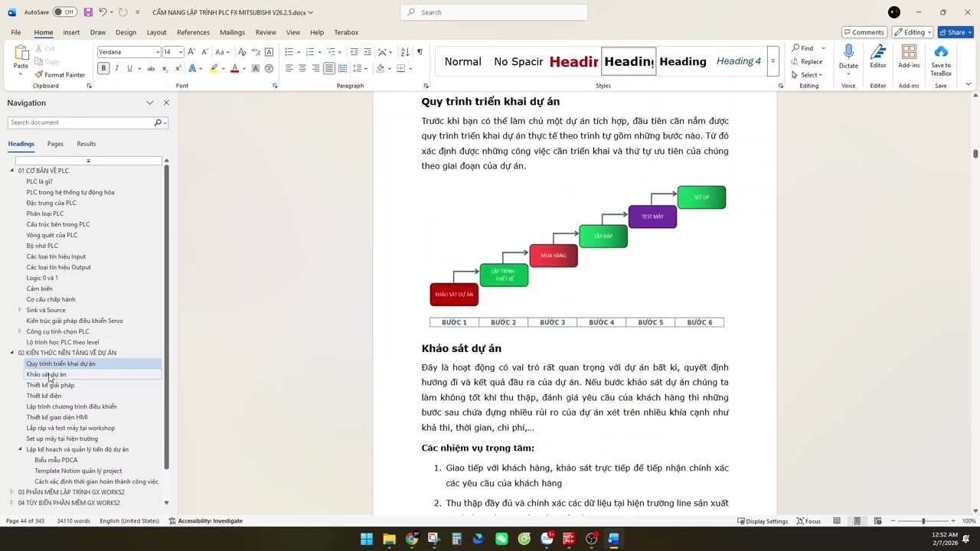Toggle bold formatting
Screen dimensions: 980x551
(103, 69)
